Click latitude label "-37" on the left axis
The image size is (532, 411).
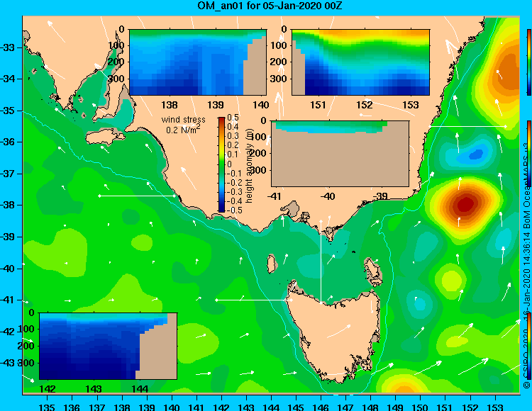[7, 174]
